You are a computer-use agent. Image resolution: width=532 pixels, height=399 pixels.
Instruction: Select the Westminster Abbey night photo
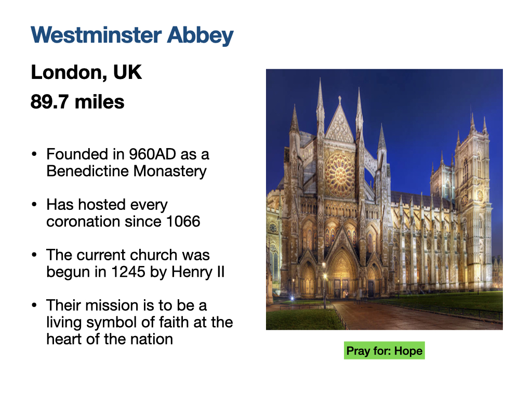pos(384,199)
